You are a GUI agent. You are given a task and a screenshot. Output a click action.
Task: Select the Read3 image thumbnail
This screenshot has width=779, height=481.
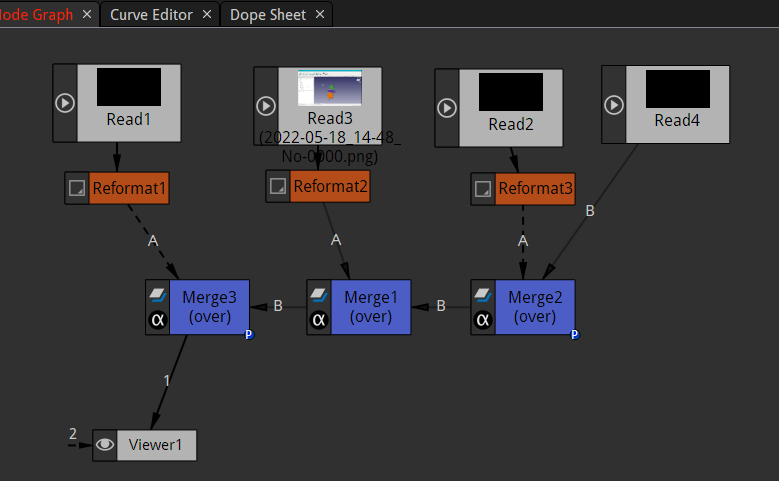tap(330, 88)
